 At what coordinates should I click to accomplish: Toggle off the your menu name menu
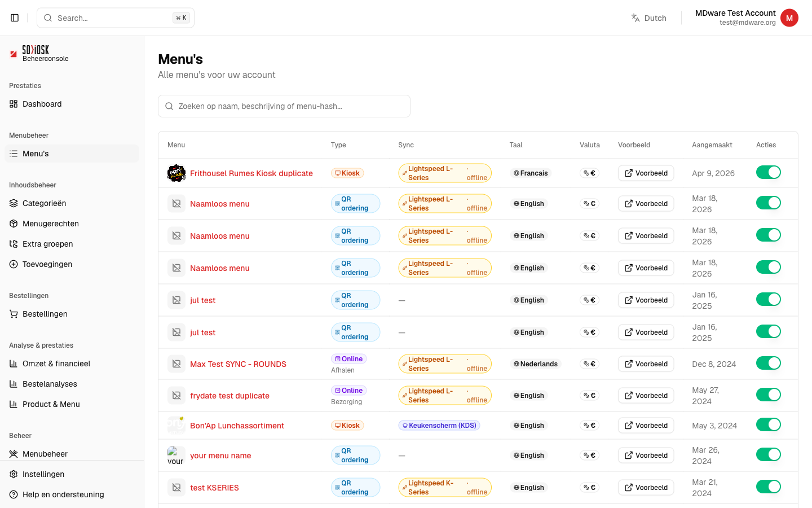(769, 454)
